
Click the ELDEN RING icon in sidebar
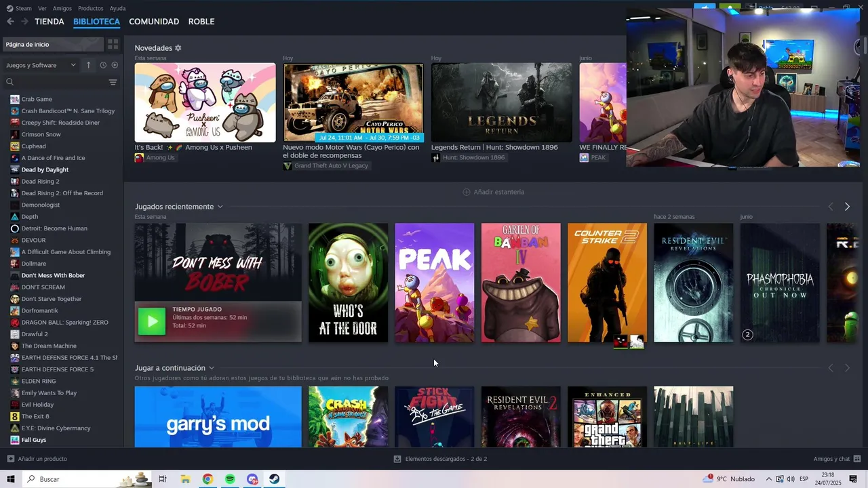pyautogui.click(x=15, y=381)
